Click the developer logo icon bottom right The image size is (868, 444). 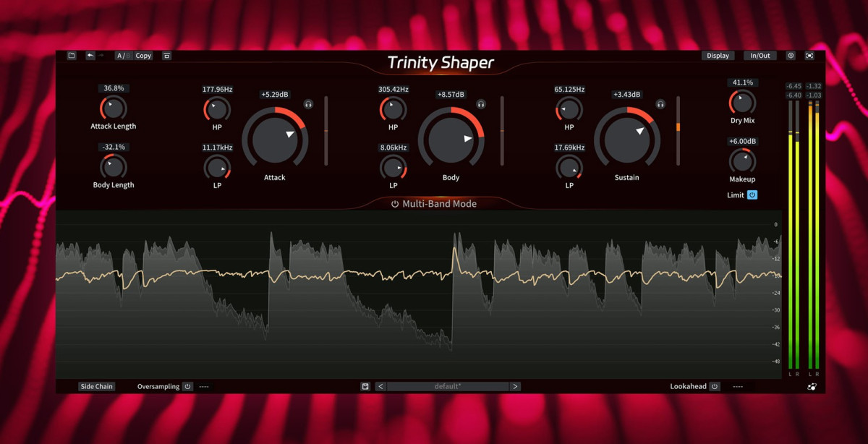(x=812, y=387)
